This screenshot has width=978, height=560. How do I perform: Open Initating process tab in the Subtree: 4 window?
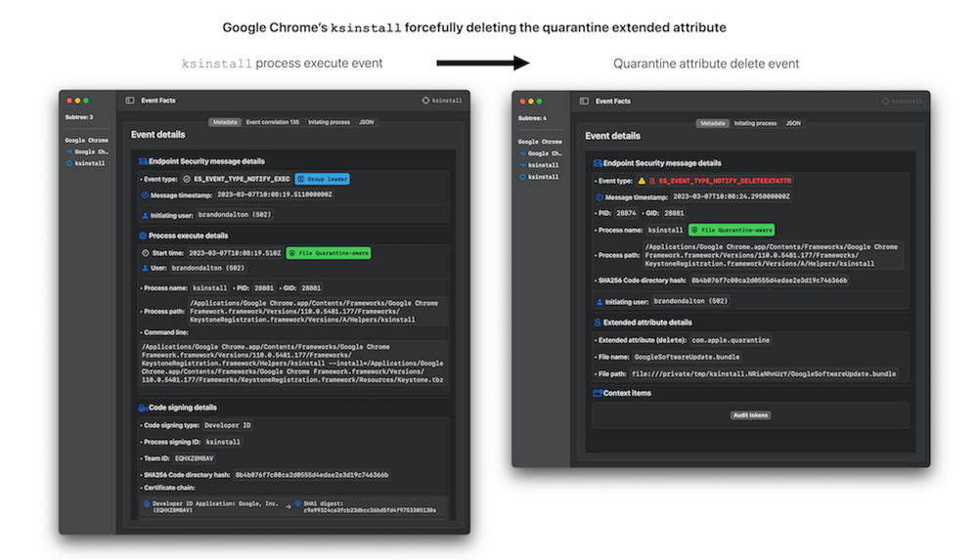755,123
